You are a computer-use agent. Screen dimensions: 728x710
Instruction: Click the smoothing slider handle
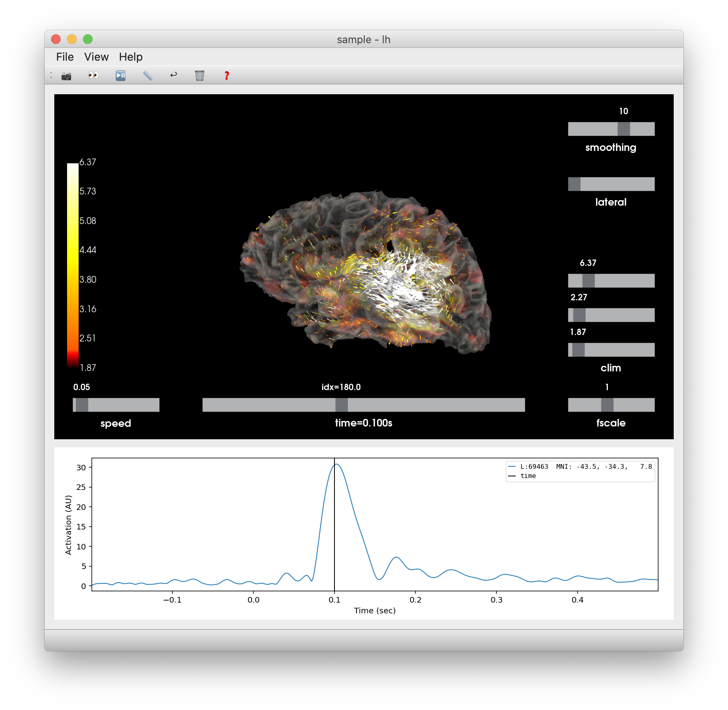pos(623,129)
